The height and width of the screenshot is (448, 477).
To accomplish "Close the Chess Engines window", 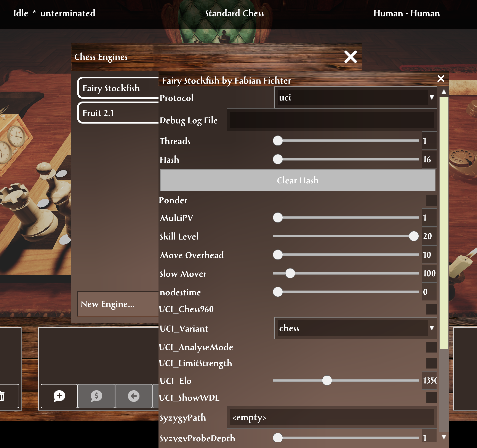I will pos(351,57).
